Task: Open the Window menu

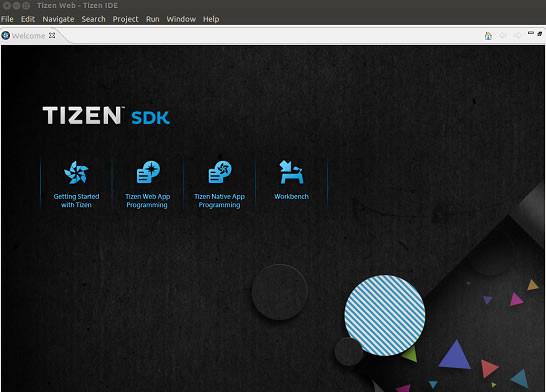Action: click(181, 19)
